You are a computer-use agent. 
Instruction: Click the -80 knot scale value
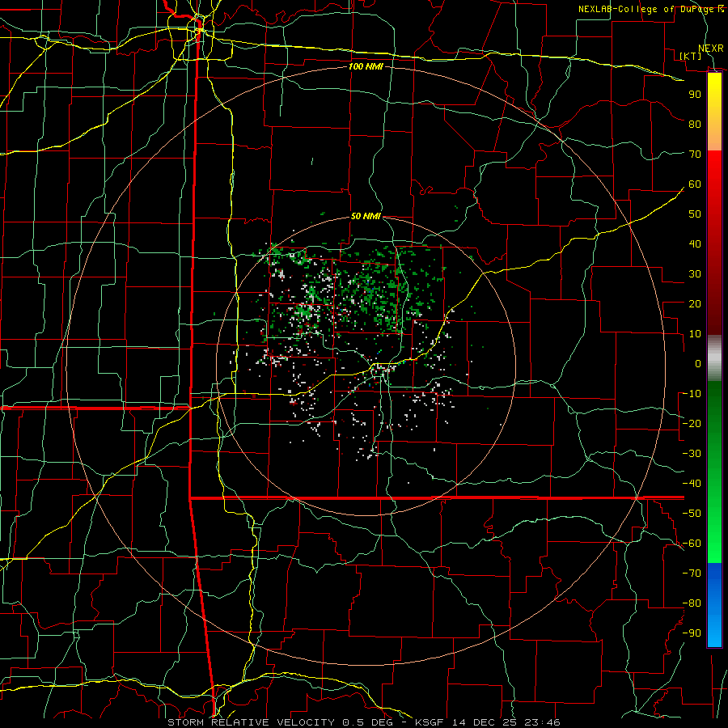(x=692, y=603)
